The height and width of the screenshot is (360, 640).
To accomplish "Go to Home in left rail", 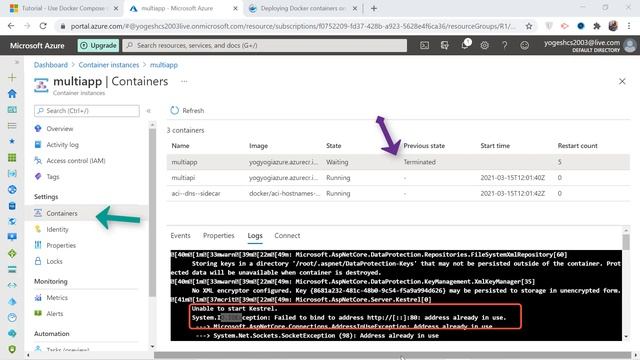I will pyautogui.click(x=12, y=93).
